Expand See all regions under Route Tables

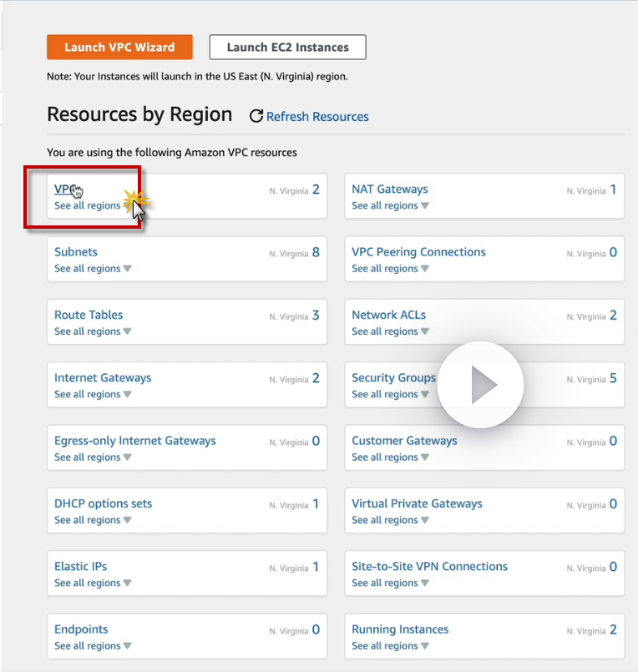(x=93, y=331)
